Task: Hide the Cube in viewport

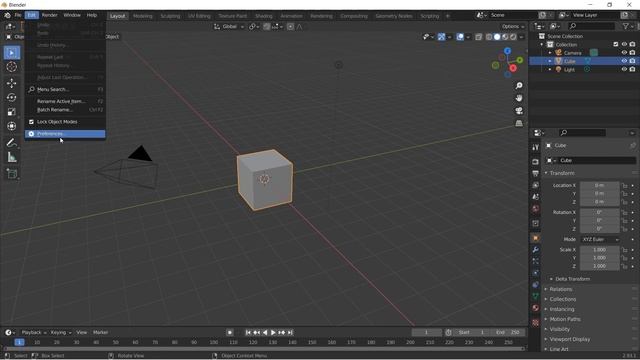Action: [624, 61]
